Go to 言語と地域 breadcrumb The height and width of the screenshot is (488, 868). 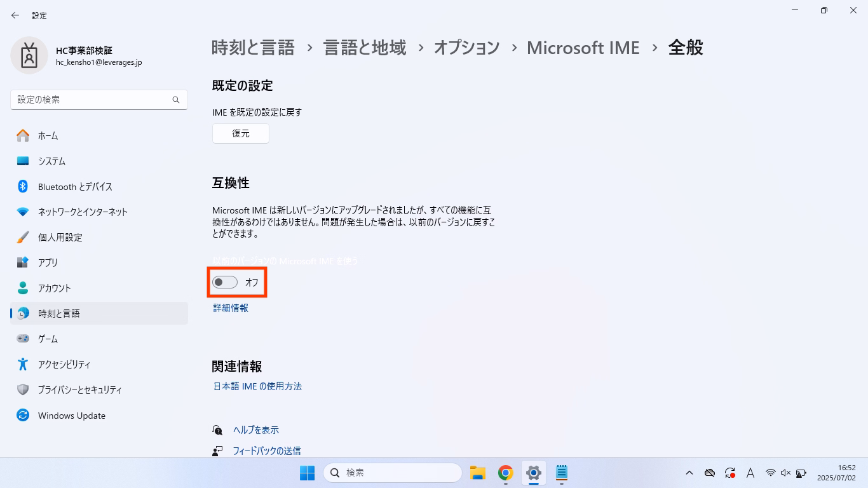[x=365, y=48]
